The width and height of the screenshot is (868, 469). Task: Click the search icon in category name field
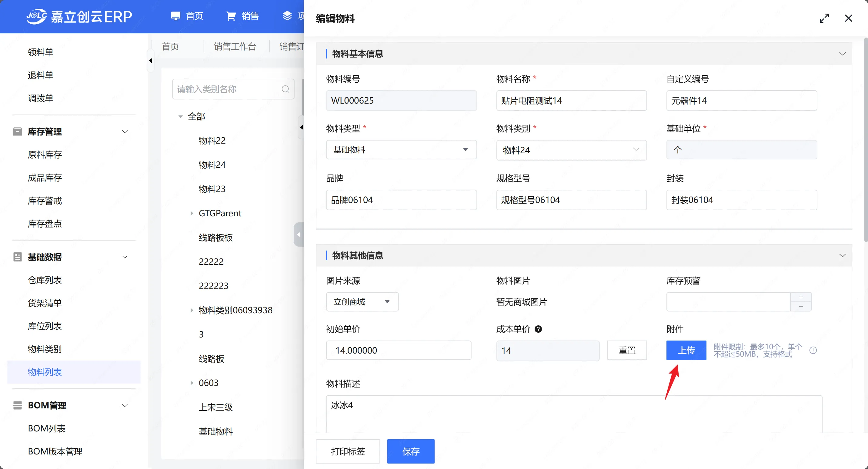click(285, 89)
